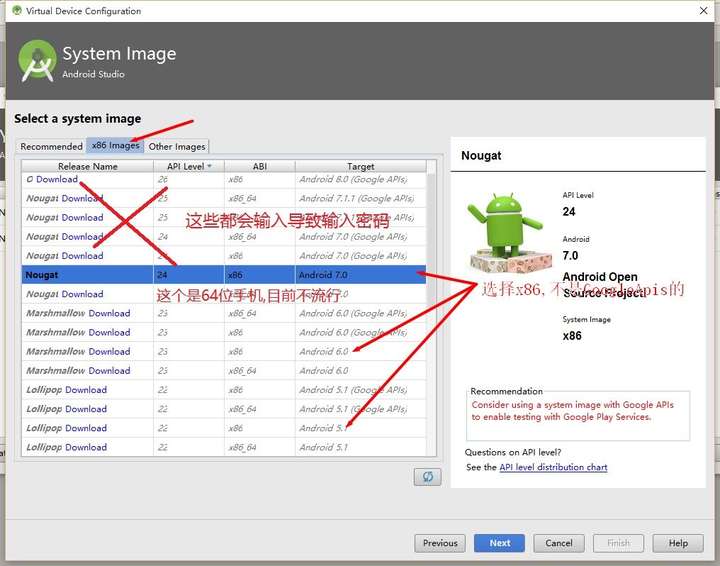720x566 pixels.
Task: Select the x86 Images tab
Action: (x=115, y=146)
